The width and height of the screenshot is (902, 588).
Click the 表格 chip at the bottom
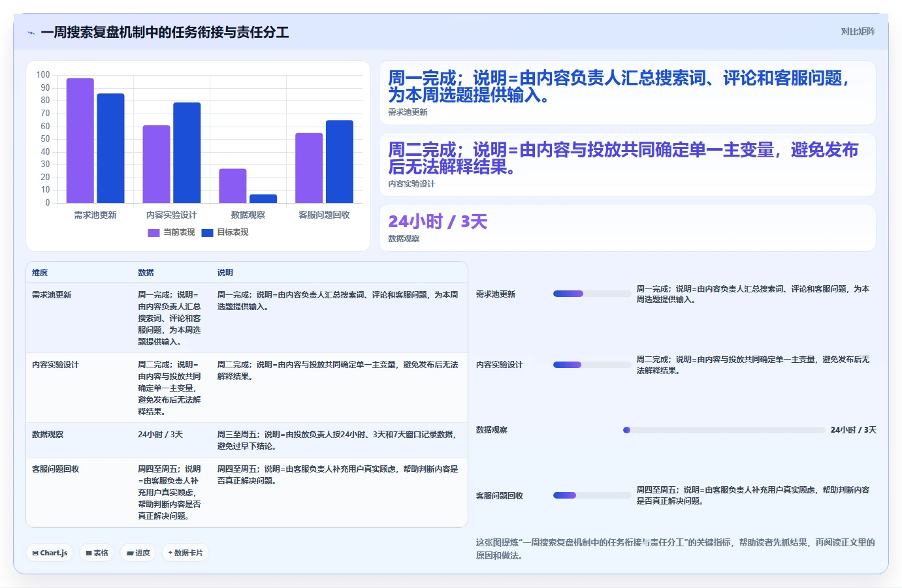point(97,553)
